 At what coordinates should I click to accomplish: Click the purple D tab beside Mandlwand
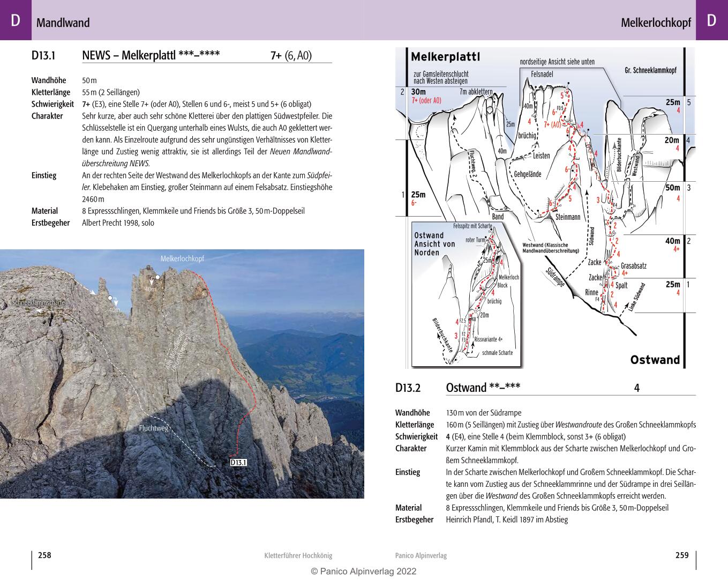[16, 20]
